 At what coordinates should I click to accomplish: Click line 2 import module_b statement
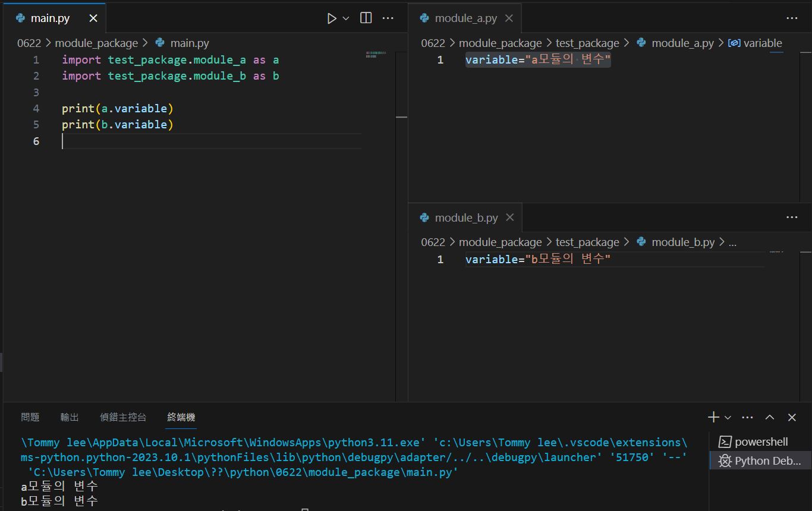[171, 75]
